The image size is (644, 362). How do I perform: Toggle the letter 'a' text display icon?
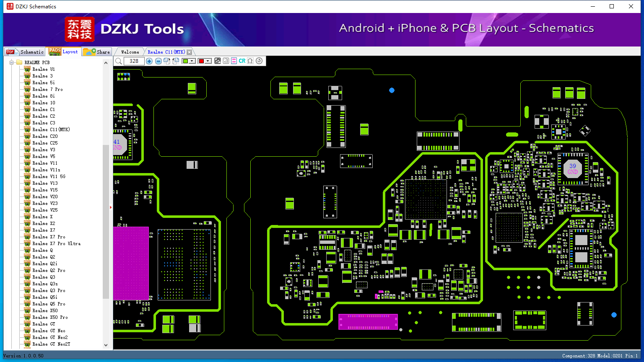click(x=226, y=61)
